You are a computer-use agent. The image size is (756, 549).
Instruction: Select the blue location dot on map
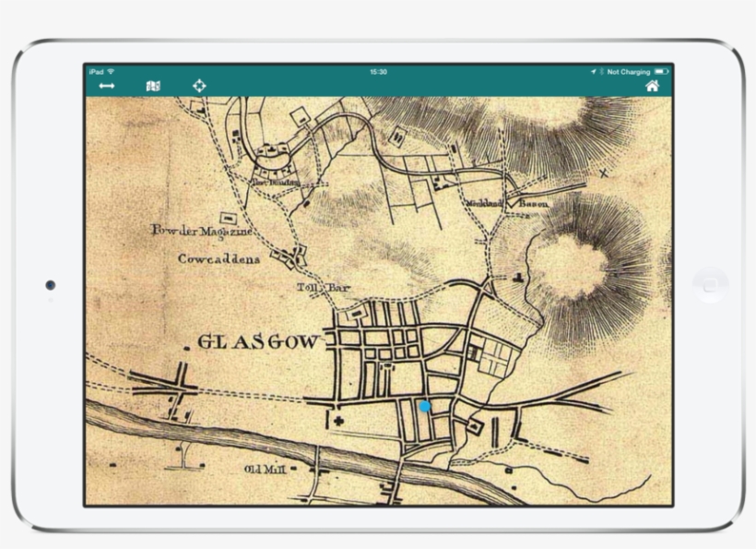[425, 406]
